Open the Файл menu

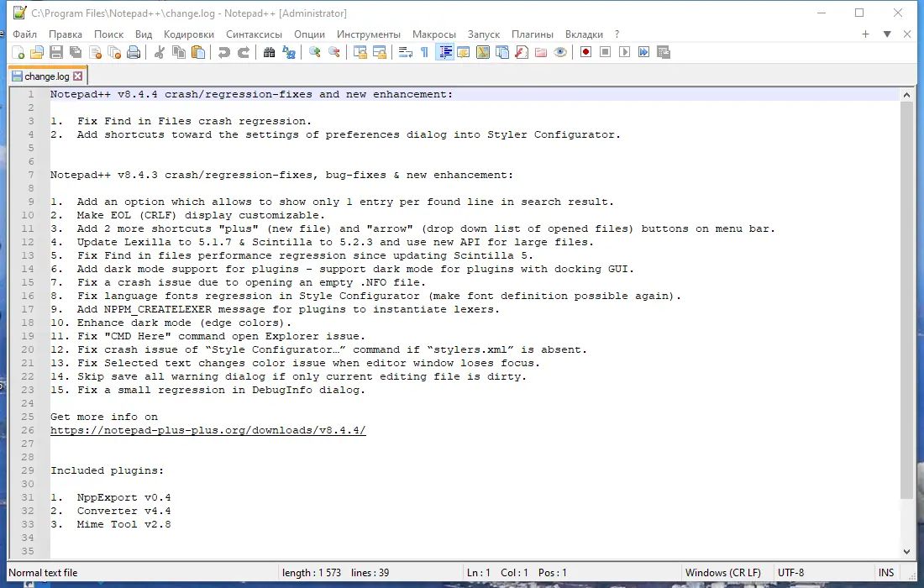tap(24, 34)
